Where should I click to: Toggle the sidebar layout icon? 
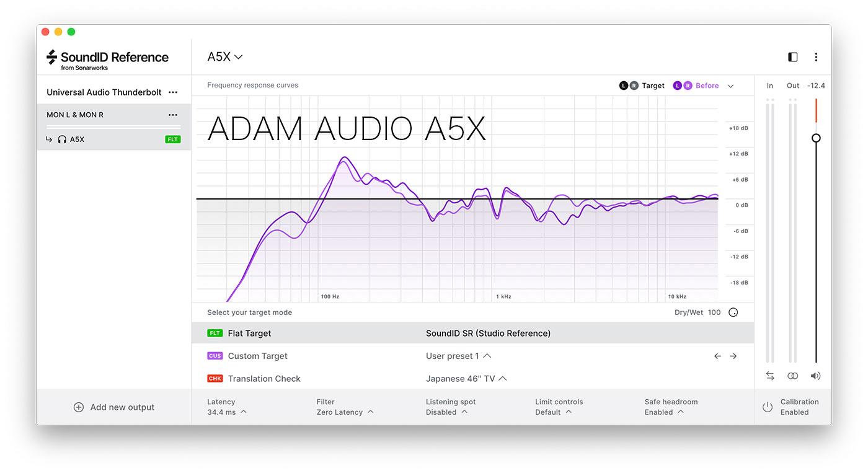[x=793, y=57]
